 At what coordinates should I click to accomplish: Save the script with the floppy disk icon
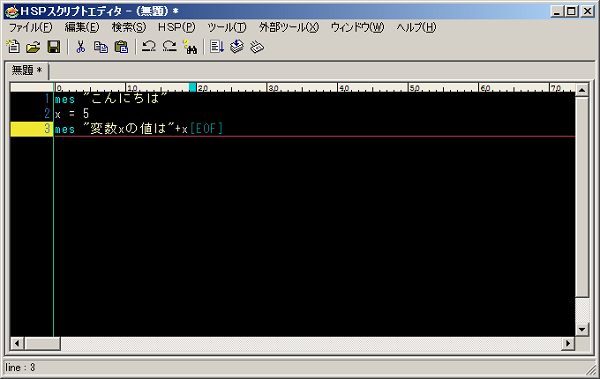54,47
